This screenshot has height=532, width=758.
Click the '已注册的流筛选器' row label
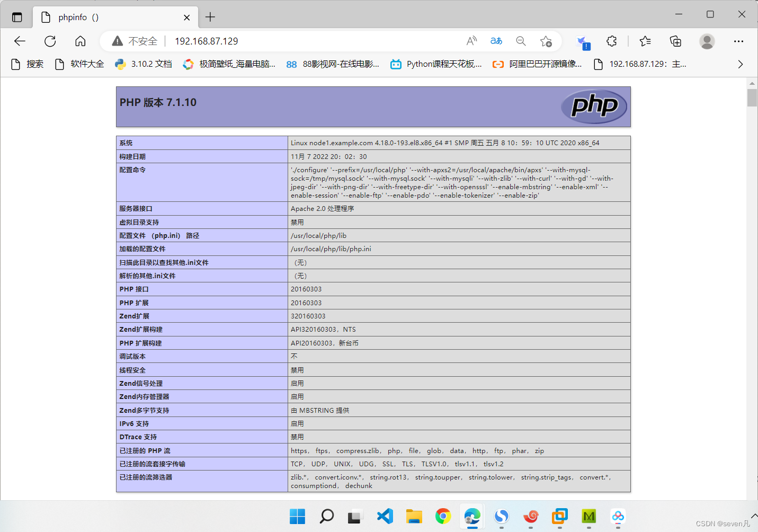tap(146, 477)
